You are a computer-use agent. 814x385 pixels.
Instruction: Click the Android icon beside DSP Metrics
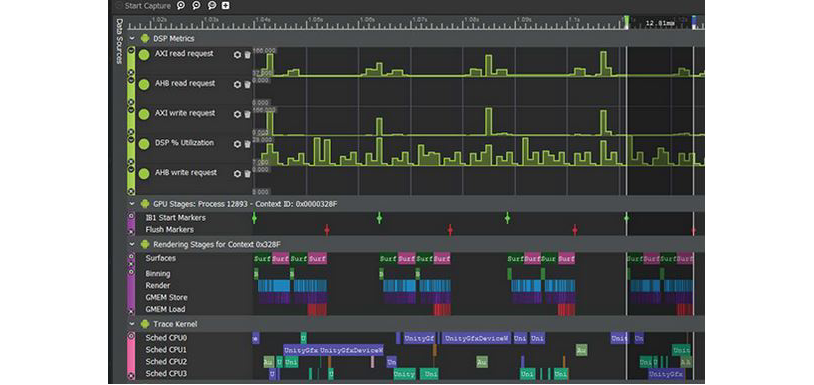coord(145,38)
